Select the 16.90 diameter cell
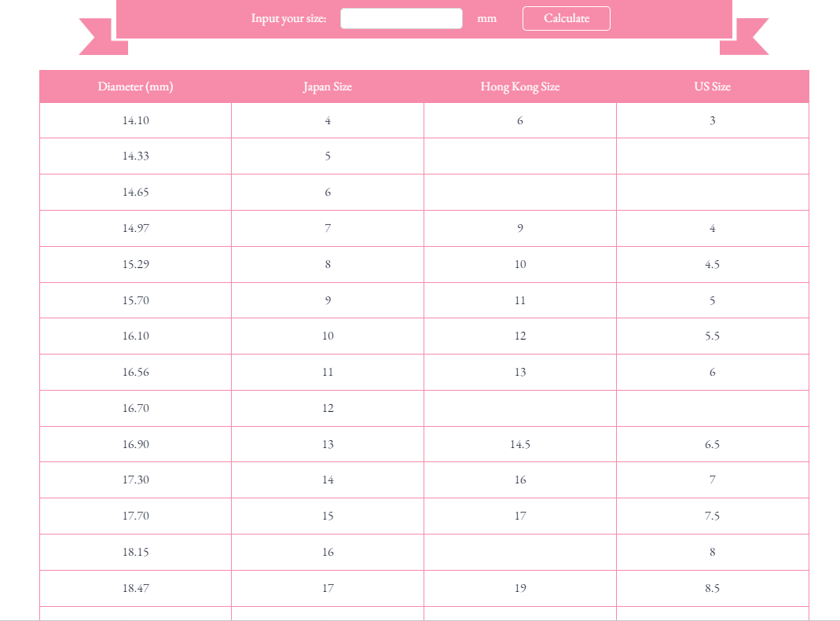This screenshot has width=840, height=621. tap(135, 444)
